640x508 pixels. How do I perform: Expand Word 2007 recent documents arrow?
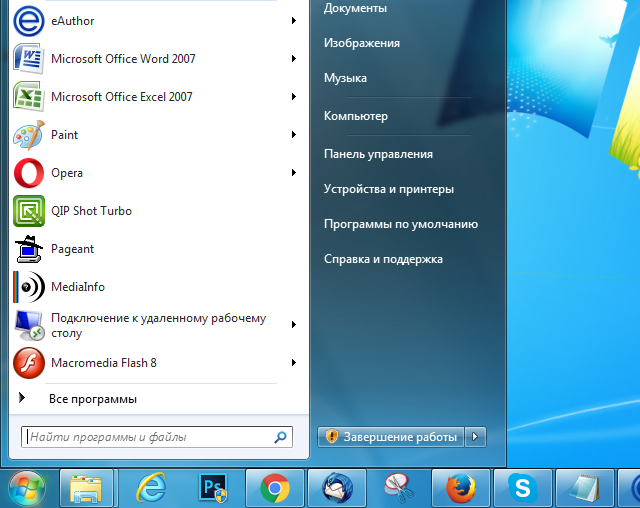pyautogui.click(x=293, y=59)
